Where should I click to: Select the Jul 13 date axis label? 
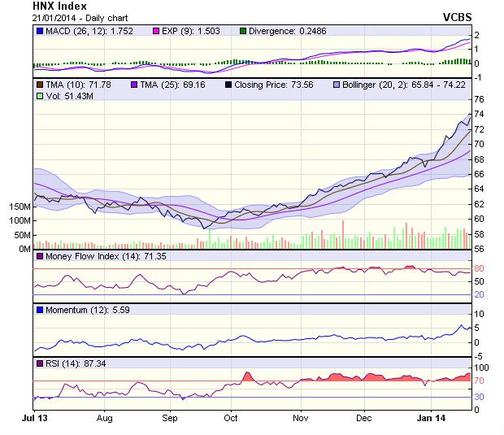point(36,419)
